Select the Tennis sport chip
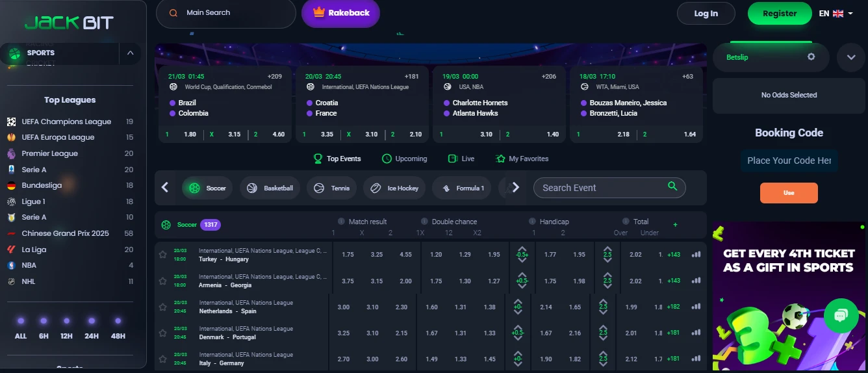This screenshot has width=868, height=373. pyautogui.click(x=332, y=188)
